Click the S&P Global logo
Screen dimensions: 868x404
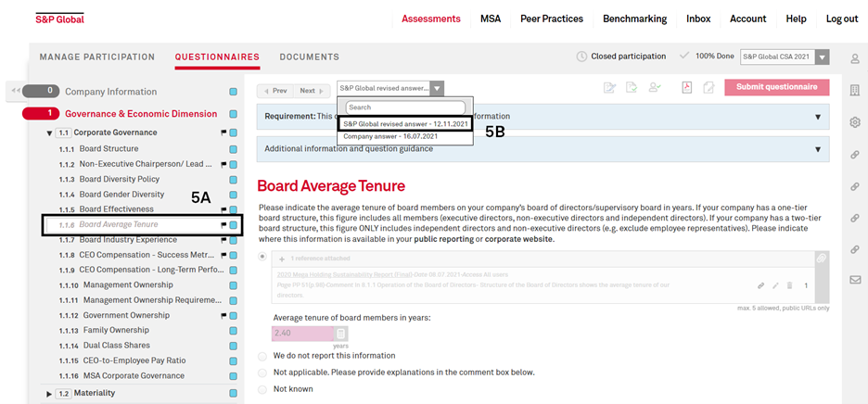point(59,19)
